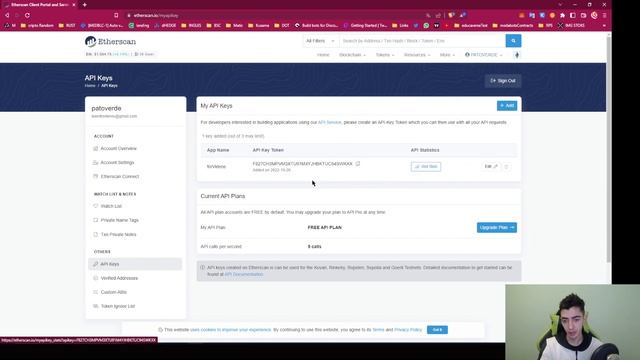The height and width of the screenshot is (360, 640).
Task: Click the API key token string
Action: 302,164
